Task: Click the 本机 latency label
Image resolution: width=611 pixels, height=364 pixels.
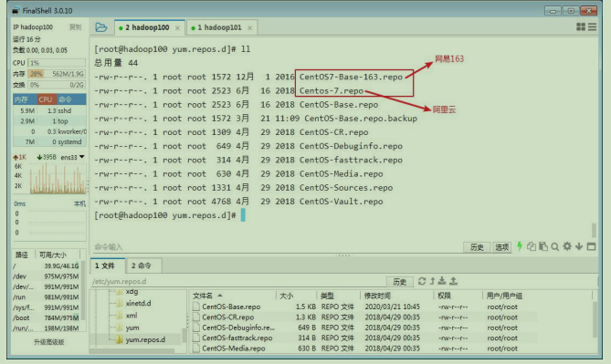Action: pos(79,203)
